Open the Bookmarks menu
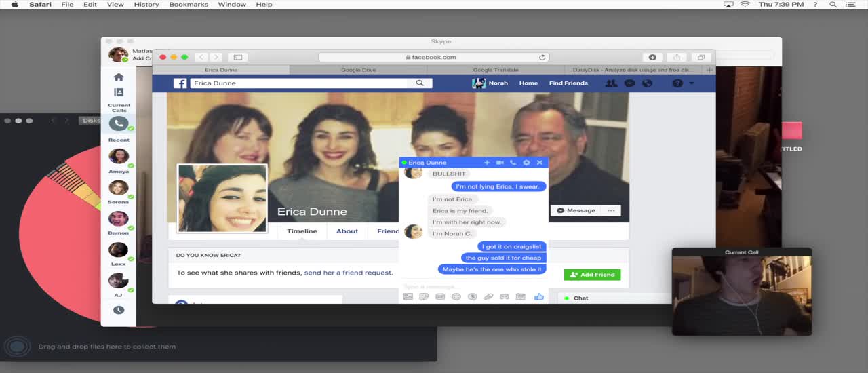The width and height of the screenshot is (868, 373). click(x=189, y=5)
